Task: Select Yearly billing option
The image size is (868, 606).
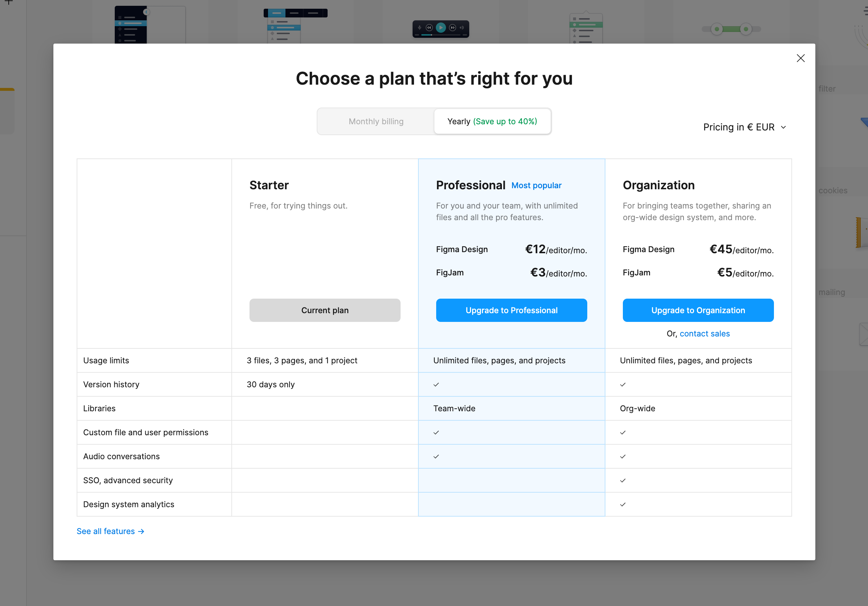Action: point(492,121)
